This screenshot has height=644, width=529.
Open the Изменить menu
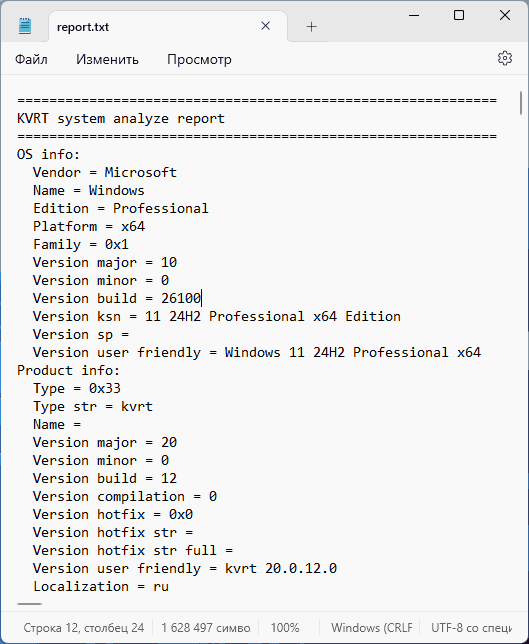point(107,60)
